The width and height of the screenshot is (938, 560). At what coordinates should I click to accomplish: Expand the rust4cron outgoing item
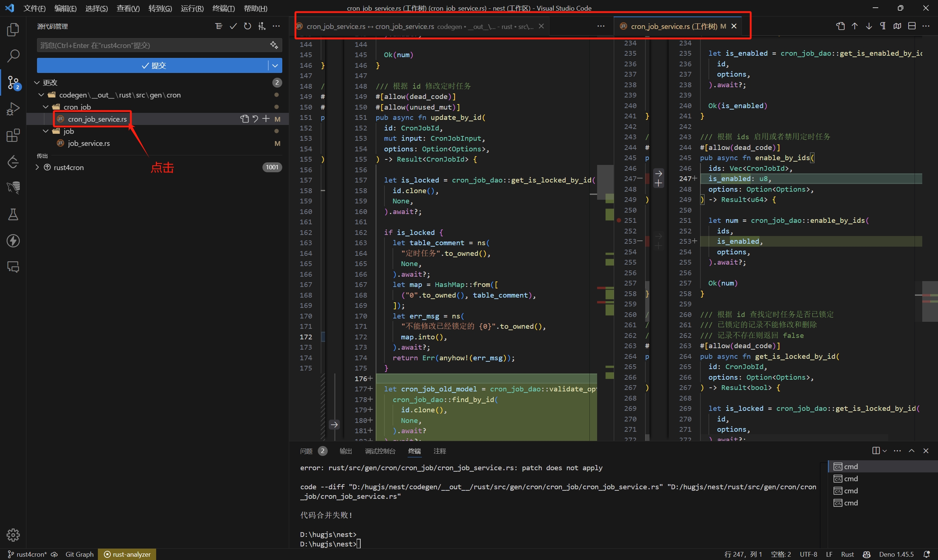click(x=37, y=167)
